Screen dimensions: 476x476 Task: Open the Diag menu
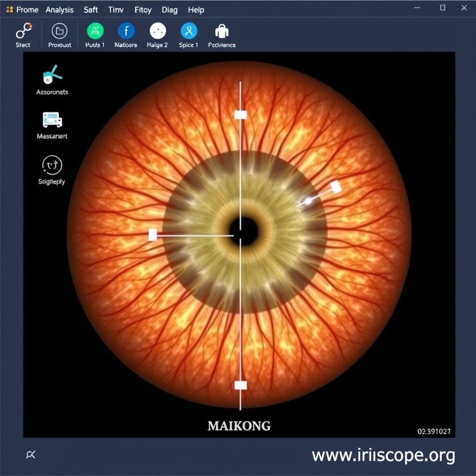coord(169,9)
